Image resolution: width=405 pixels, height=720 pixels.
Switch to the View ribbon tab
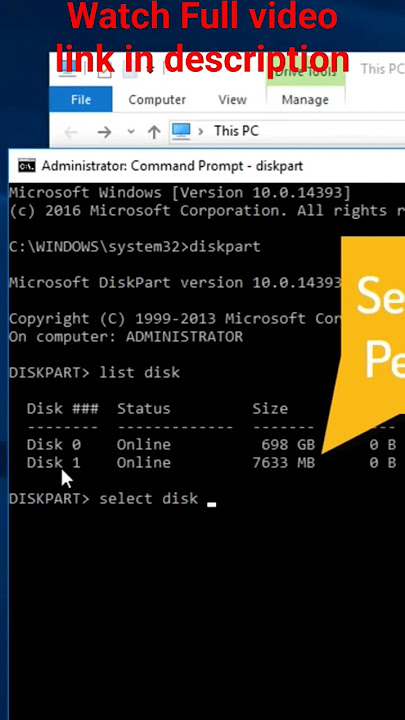tap(232, 100)
